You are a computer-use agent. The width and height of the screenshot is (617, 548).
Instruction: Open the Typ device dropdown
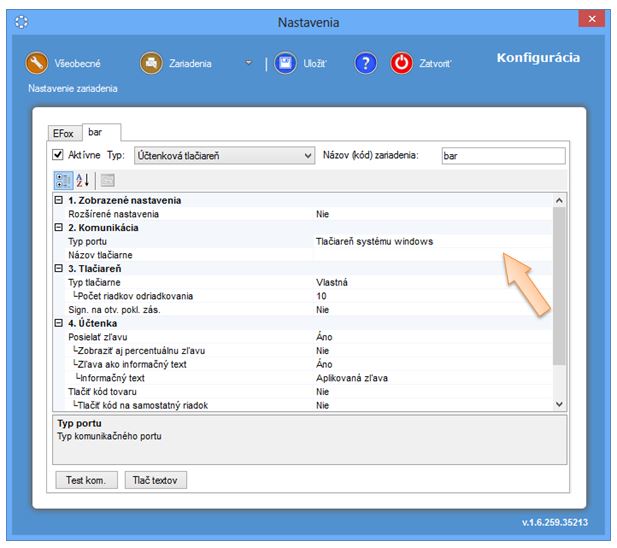tap(224, 156)
